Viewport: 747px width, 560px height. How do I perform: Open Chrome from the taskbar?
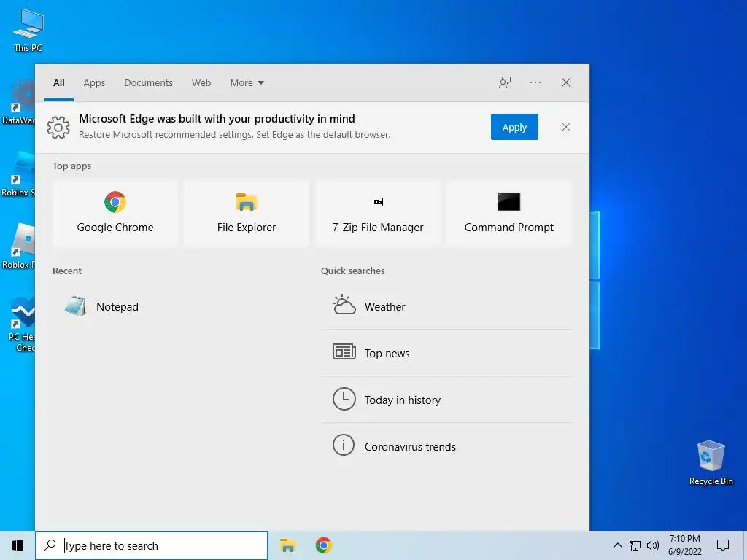click(323, 545)
